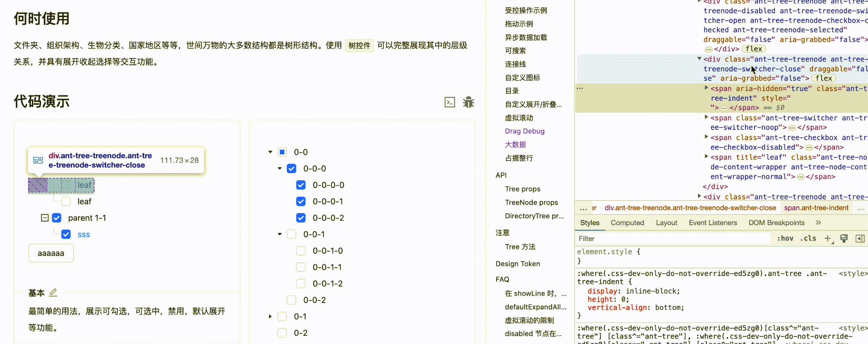Collapse parent 1-1 with the minus box
This screenshot has width=868, height=344.
(x=45, y=218)
